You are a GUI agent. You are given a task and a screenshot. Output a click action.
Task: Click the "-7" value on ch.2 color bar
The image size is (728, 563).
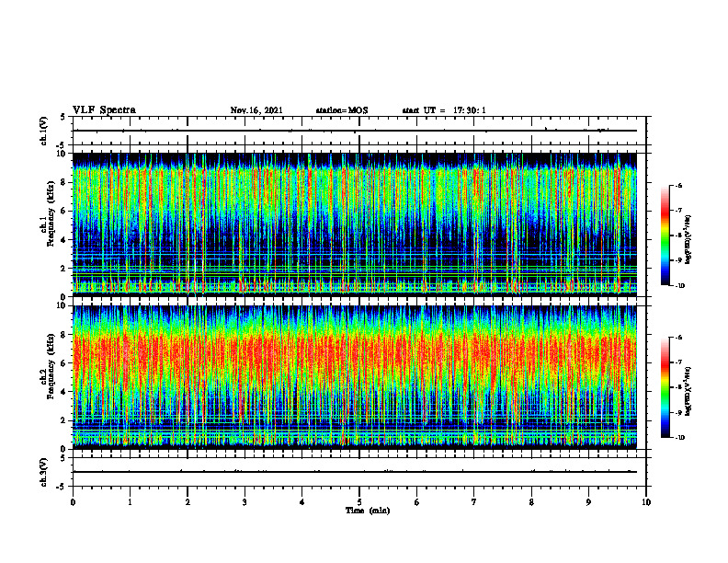[678, 362]
